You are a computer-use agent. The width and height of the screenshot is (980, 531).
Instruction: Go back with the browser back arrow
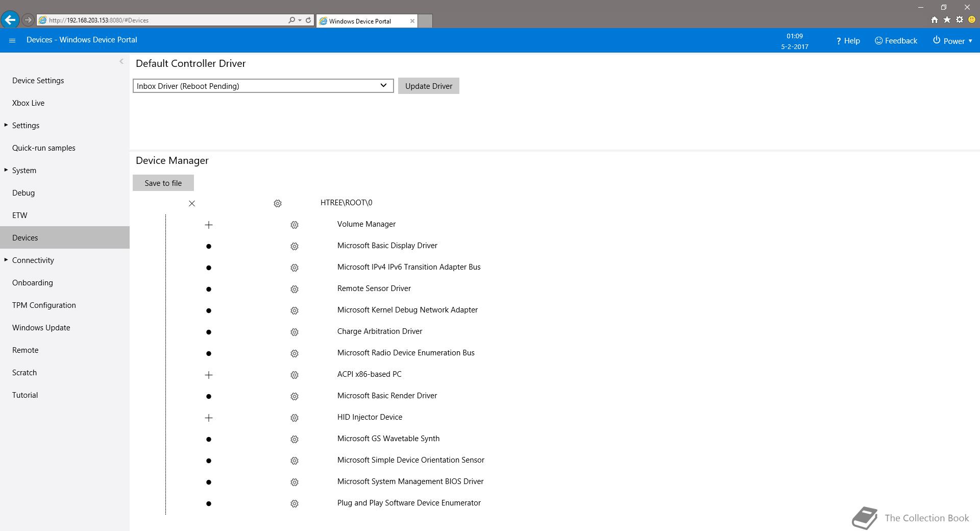click(x=10, y=20)
